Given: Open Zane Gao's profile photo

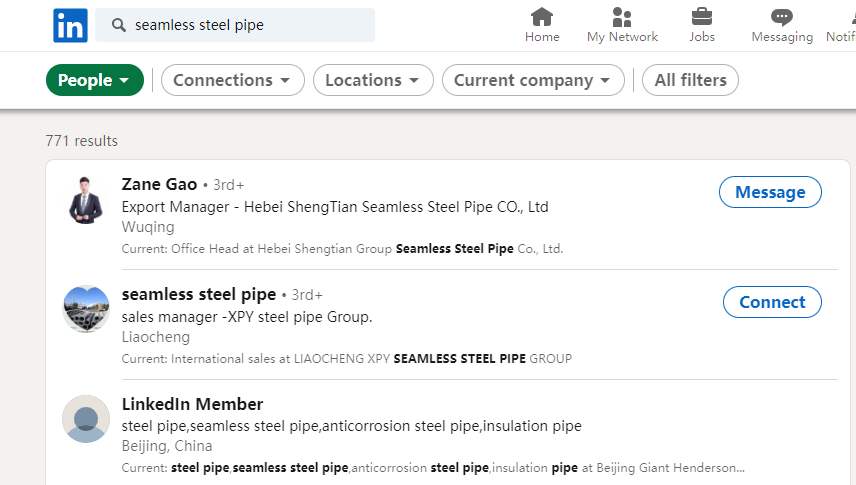Looking at the screenshot, I should click(x=85, y=199).
